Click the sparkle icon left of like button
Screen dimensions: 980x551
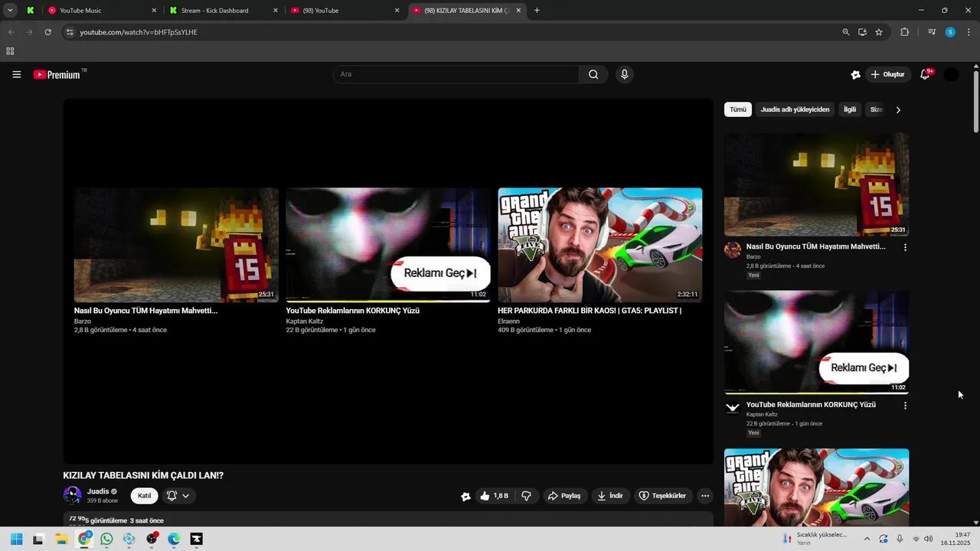pyautogui.click(x=465, y=496)
